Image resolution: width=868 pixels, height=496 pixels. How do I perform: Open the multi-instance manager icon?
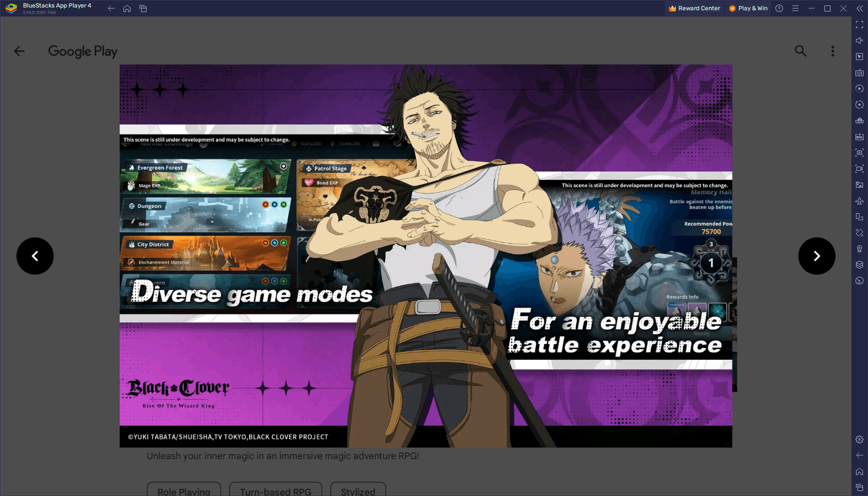coord(859,121)
